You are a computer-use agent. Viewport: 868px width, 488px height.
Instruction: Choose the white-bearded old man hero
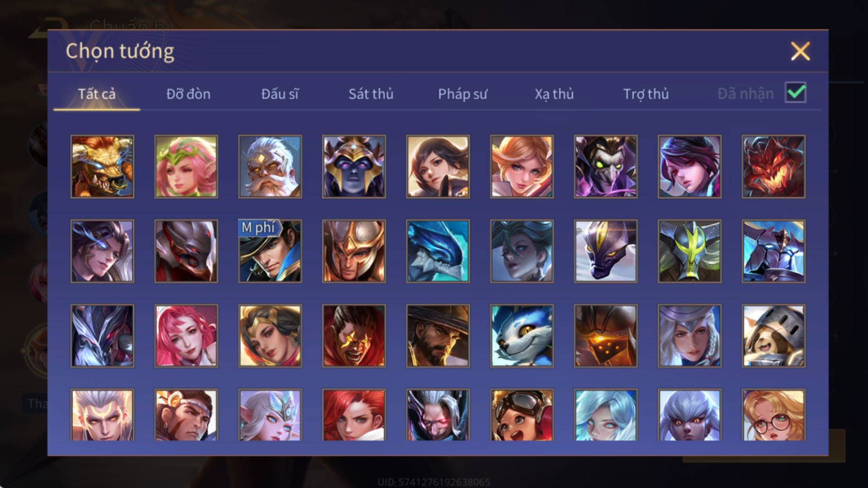(x=270, y=166)
